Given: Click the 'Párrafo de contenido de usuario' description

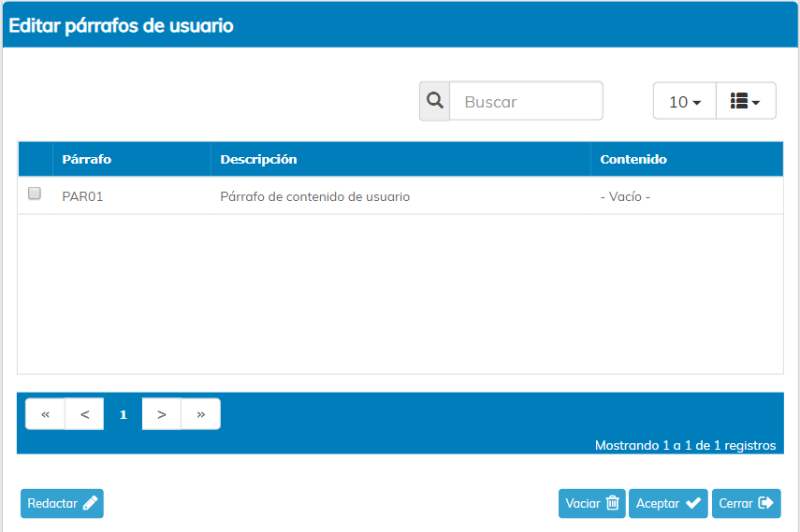Looking at the screenshot, I should tap(314, 197).
